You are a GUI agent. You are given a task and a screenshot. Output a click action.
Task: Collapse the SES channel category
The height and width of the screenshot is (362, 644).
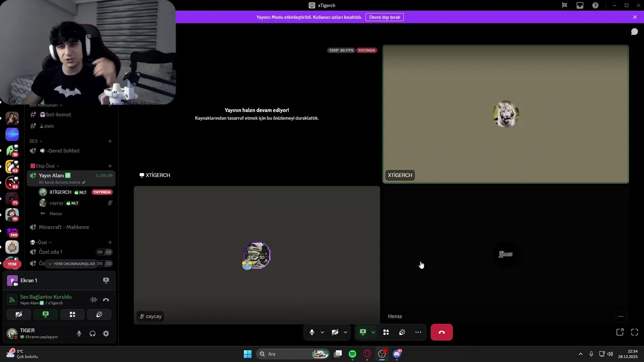[x=36, y=141]
